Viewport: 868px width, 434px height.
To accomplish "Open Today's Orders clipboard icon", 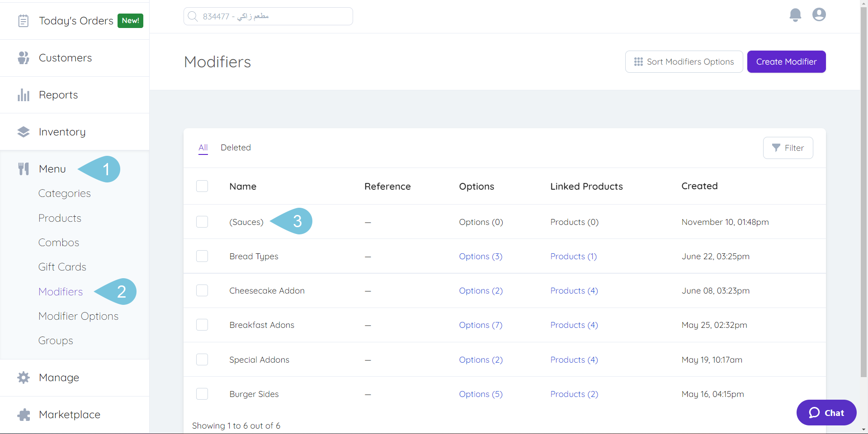I will coord(23,20).
